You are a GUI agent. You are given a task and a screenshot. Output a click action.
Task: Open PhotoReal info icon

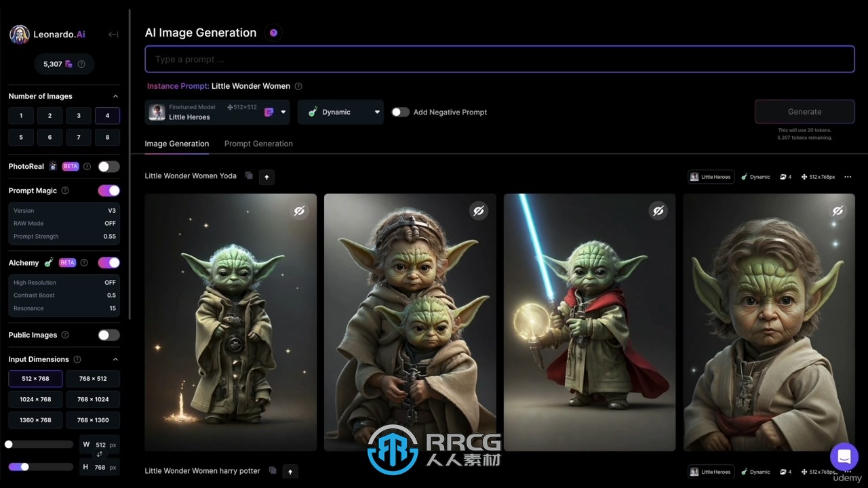87,166
